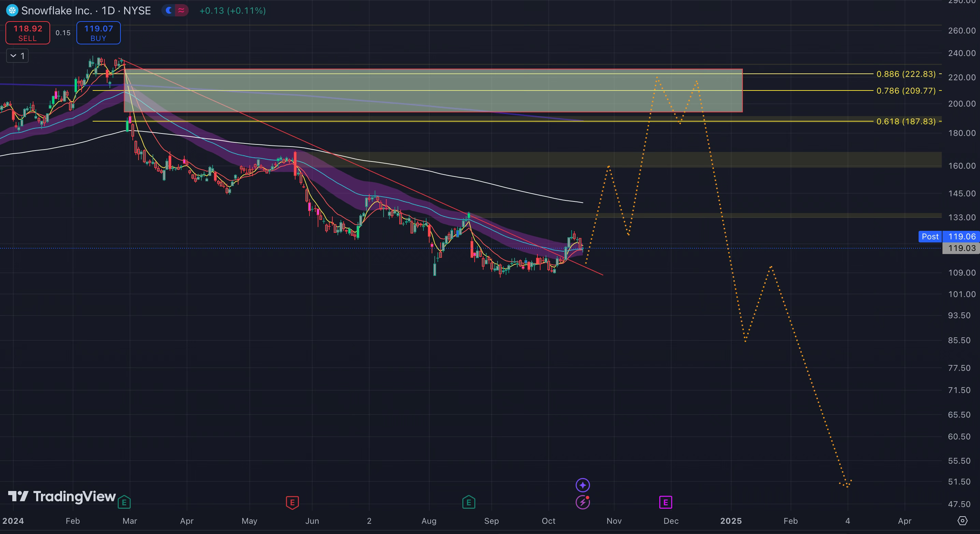The height and width of the screenshot is (534, 980).
Task: Click the green earnings E marker near Sep
Action: point(469,502)
